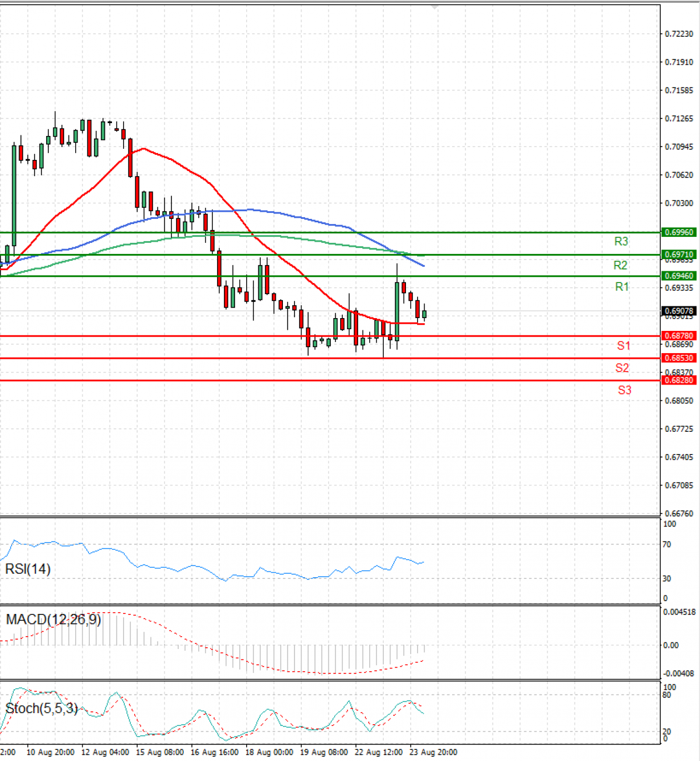Select the Stoch(5,5,3) indicator label
Image resolution: width=700 pixels, height=761 pixels.
point(41,708)
